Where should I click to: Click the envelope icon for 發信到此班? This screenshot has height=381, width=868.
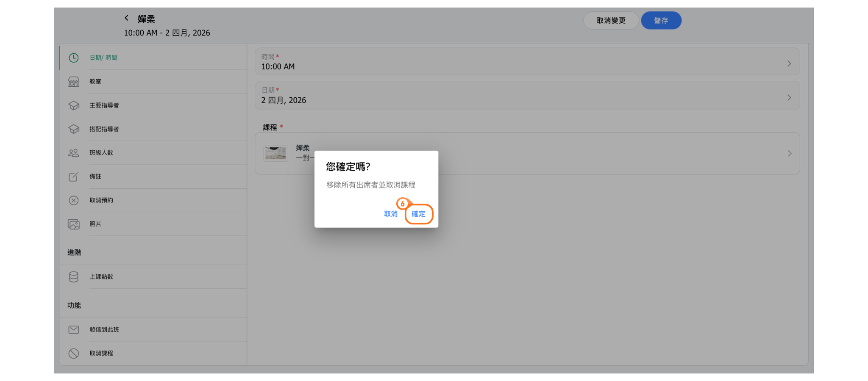[x=74, y=329]
